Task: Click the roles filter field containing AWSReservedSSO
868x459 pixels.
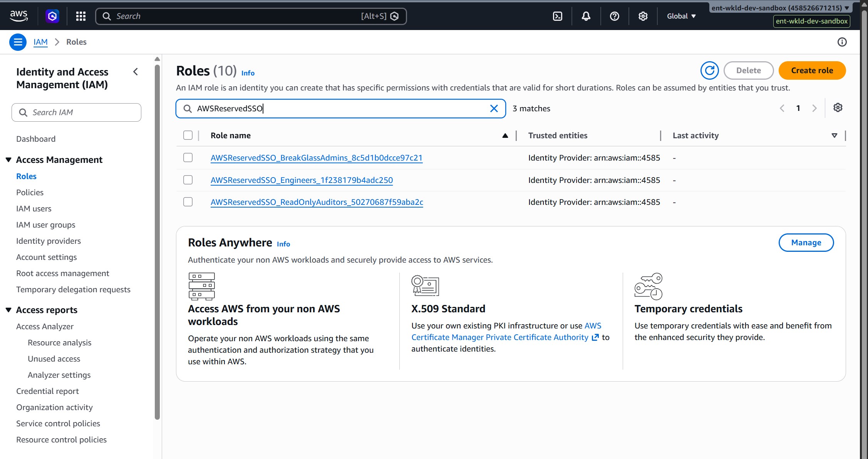Action: [x=340, y=109]
